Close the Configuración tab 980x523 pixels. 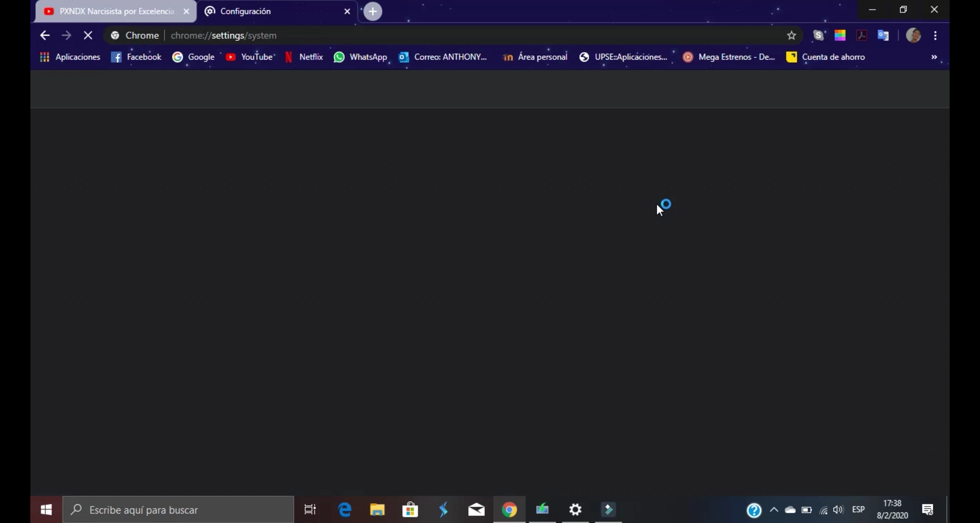pyautogui.click(x=347, y=11)
